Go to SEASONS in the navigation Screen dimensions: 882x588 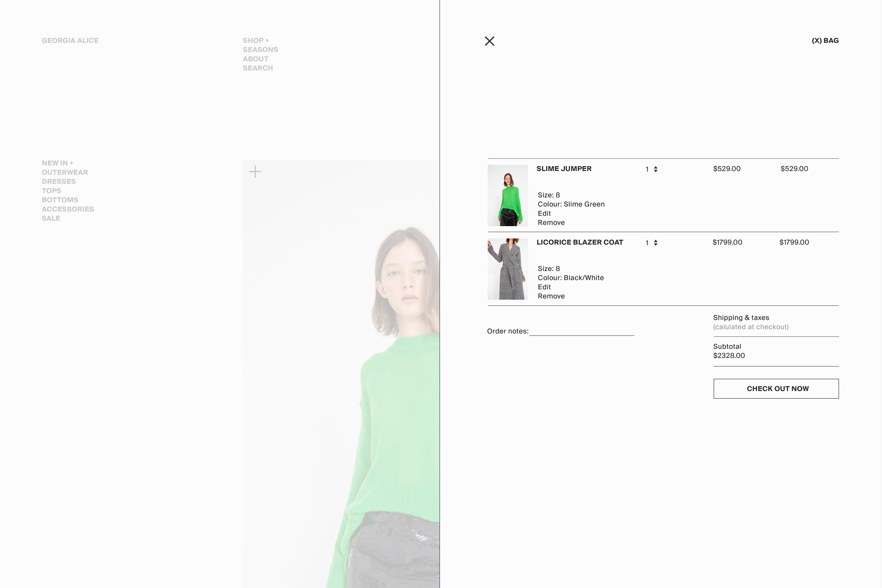(x=260, y=49)
